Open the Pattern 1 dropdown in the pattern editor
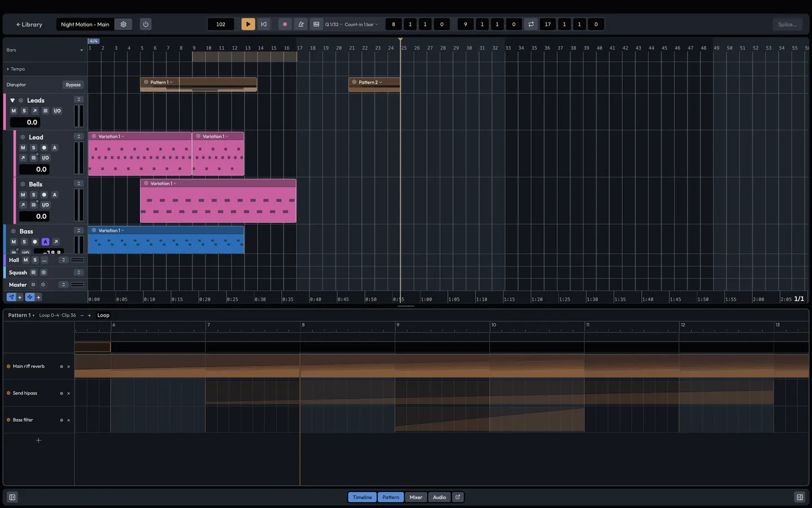 [x=21, y=316]
